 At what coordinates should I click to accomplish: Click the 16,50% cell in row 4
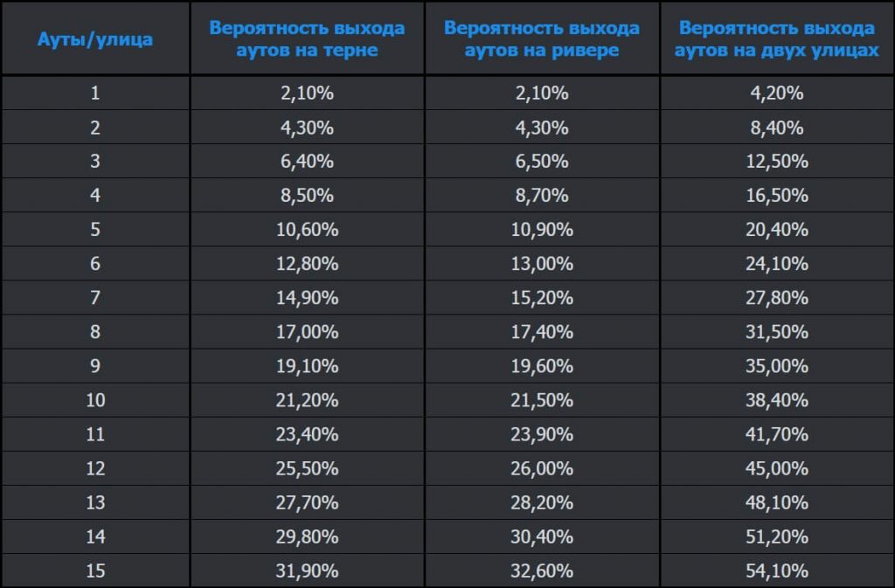[777, 196]
